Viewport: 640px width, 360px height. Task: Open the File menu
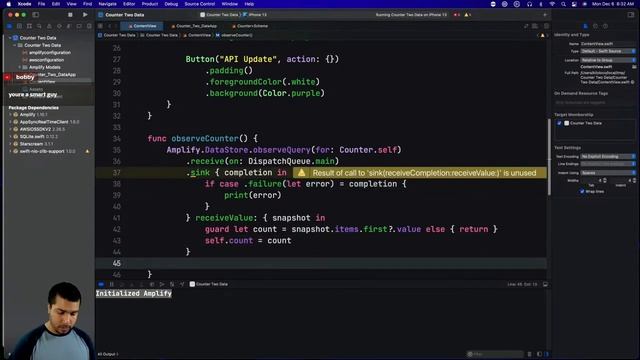tap(41, 4)
